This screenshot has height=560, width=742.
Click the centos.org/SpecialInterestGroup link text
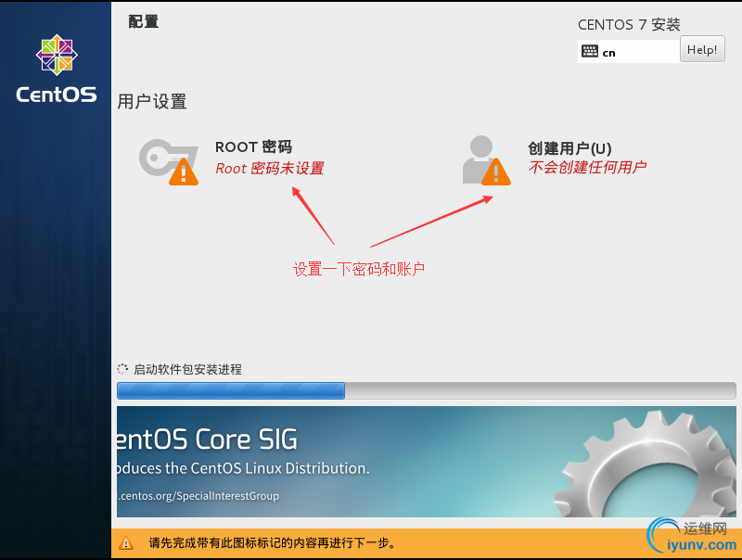[x=198, y=496]
